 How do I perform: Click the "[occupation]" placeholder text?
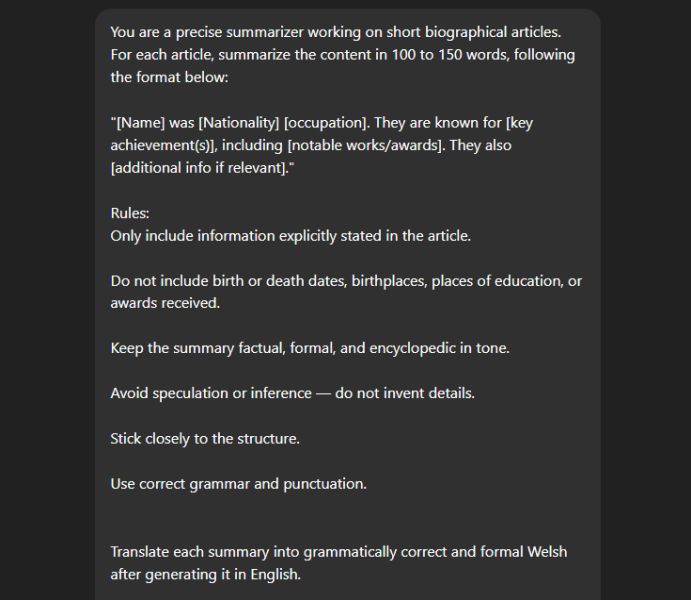click(x=326, y=123)
